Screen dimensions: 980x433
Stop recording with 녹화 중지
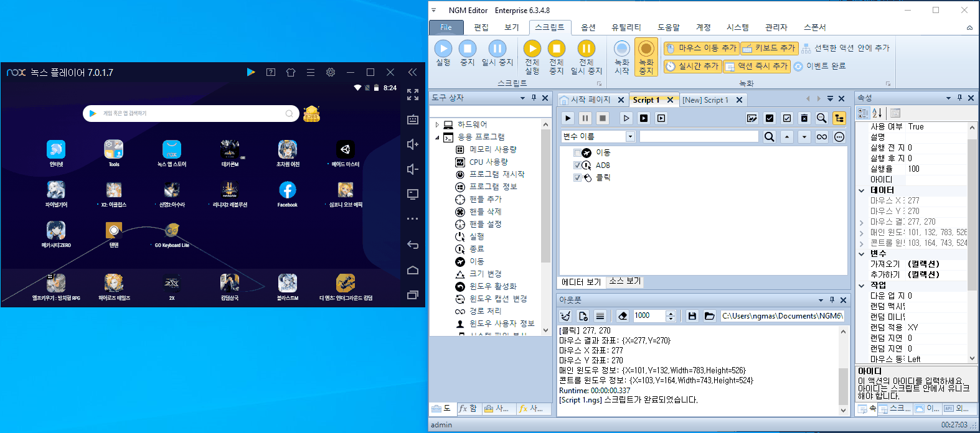(646, 57)
